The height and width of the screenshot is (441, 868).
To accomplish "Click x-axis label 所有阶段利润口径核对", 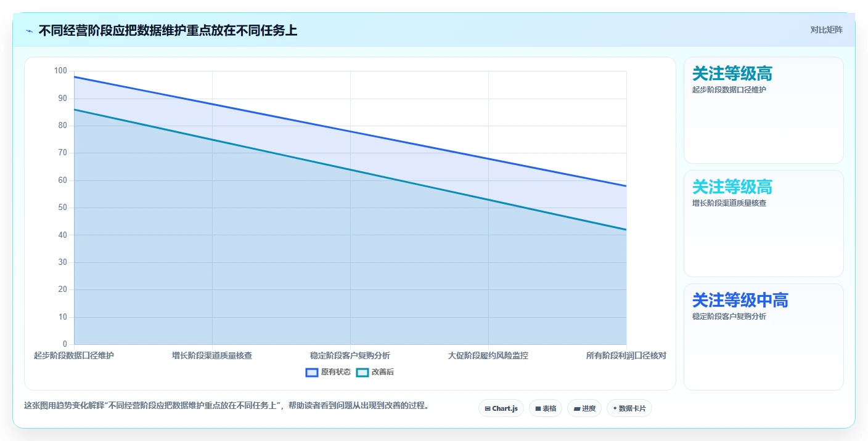I will (626, 355).
